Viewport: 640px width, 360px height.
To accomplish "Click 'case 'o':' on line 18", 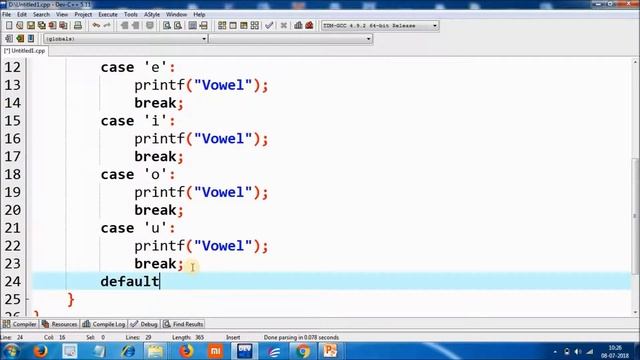I will (138, 174).
